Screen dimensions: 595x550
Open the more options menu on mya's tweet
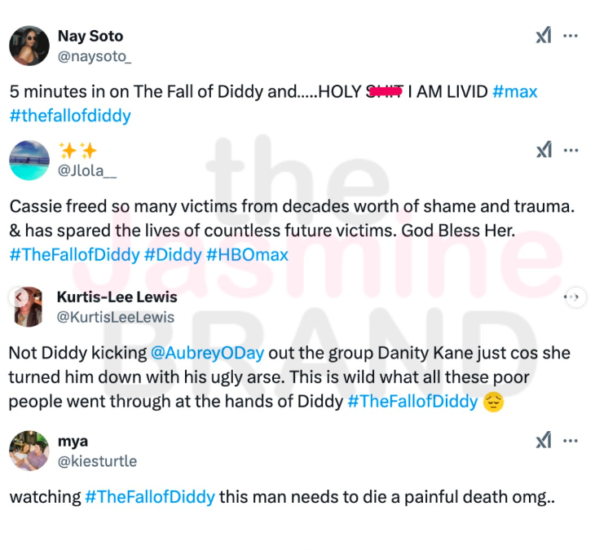(570, 441)
